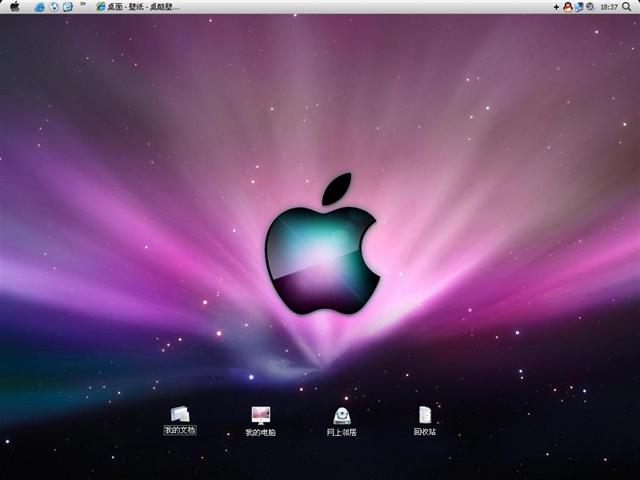Viewport: 640px width, 480px height.
Task: Click the 网上邻居 text label
Action: coord(342,433)
